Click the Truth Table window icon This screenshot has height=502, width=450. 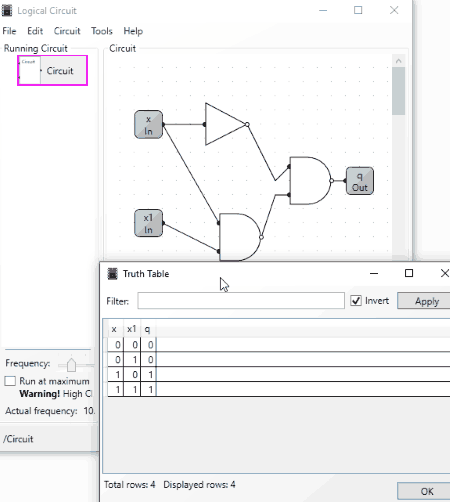tap(113, 274)
